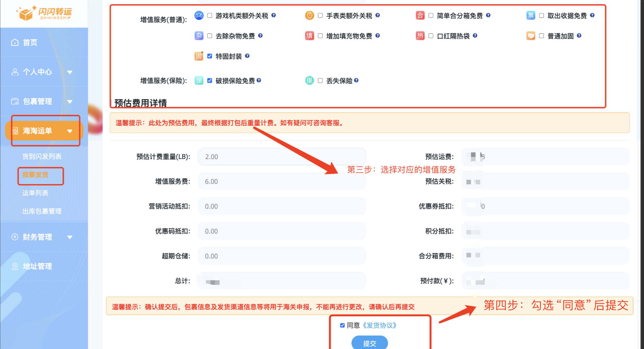Click help icon beside 游戏机类额外关税
This screenshot has height=349, width=644.
[x=274, y=15]
